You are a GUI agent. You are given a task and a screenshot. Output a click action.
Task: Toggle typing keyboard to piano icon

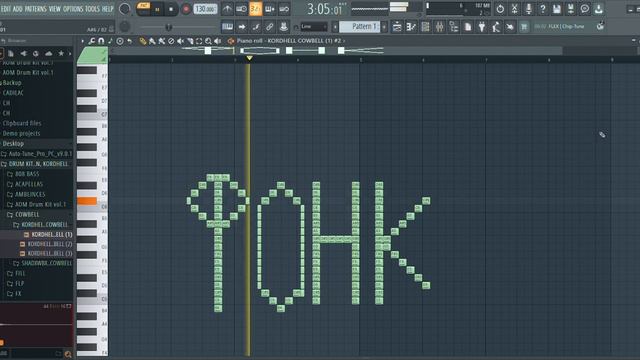tap(227, 27)
